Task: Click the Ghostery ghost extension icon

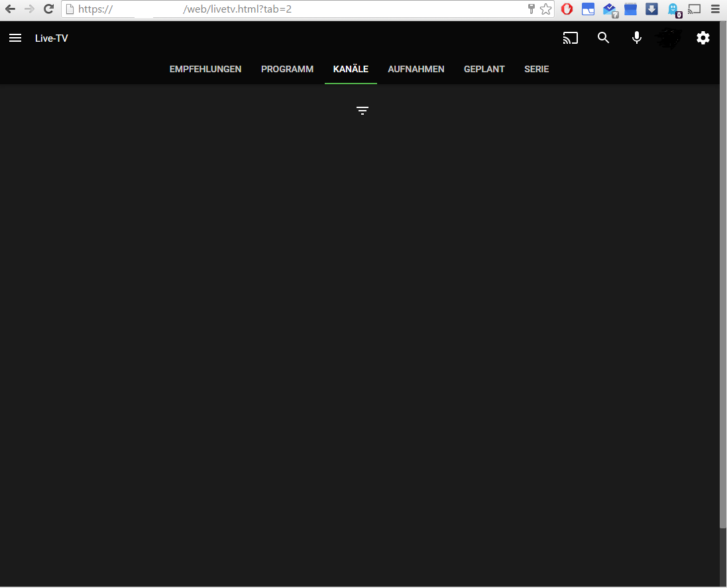Action: click(x=674, y=10)
